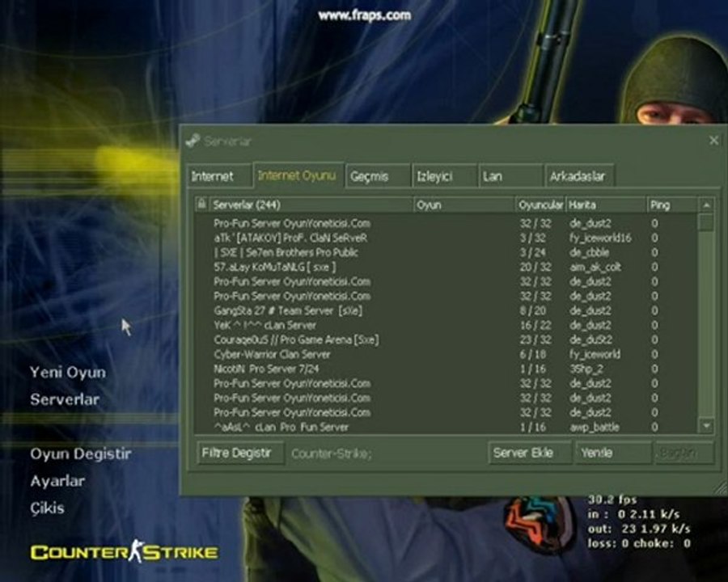Open Serverlar from the main menu

click(65, 399)
